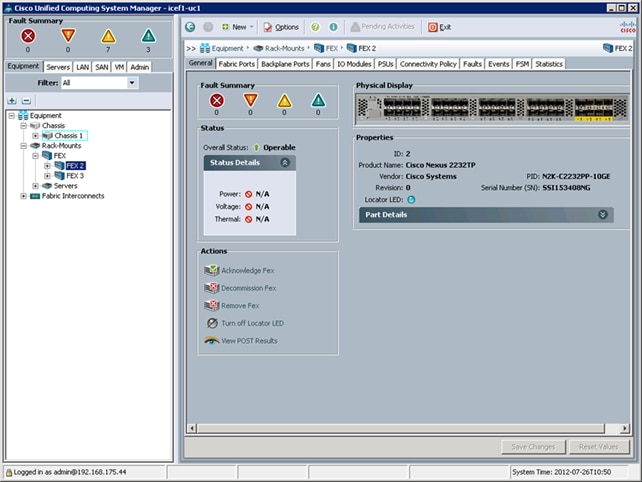
Task: Switch to the SAN navigation tab
Action: click(x=102, y=67)
